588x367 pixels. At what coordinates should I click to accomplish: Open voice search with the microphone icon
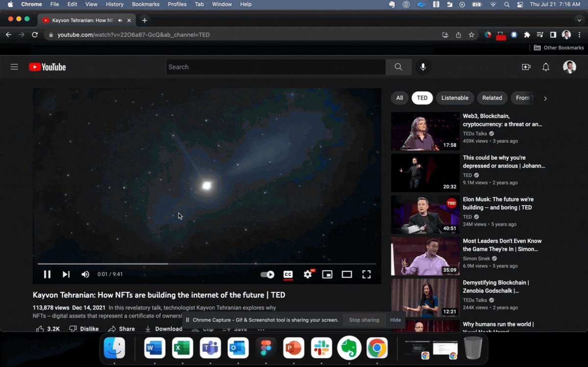pyautogui.click(x=423, y=67)
